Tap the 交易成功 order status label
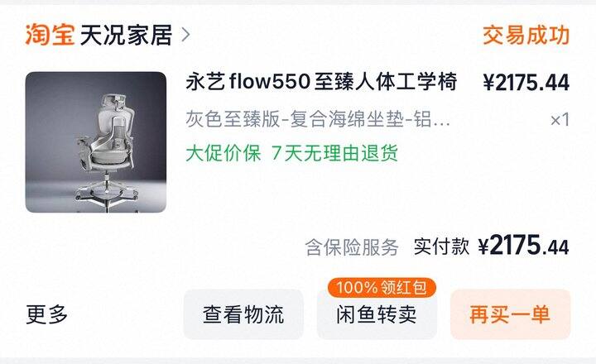Screen dimensions: 596x364 526,36
